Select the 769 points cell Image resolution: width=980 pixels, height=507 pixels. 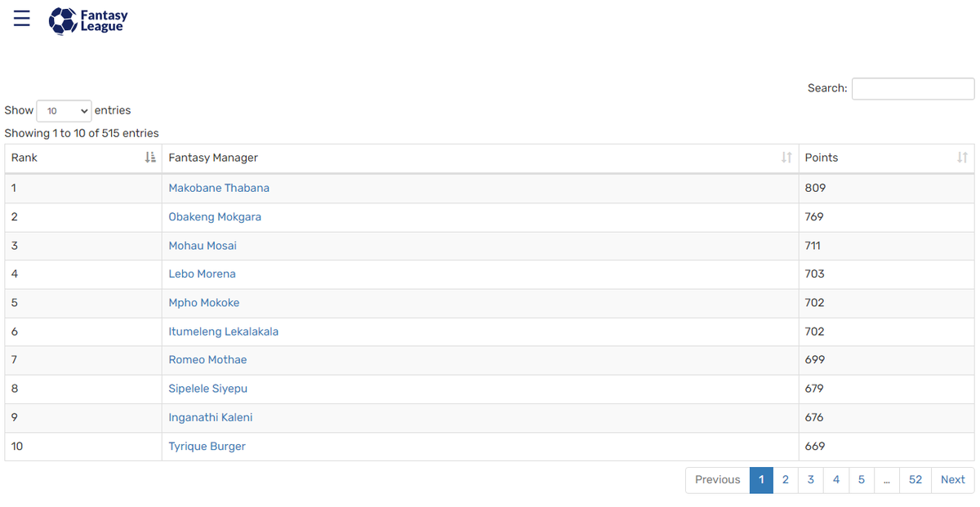click(886, 217)
